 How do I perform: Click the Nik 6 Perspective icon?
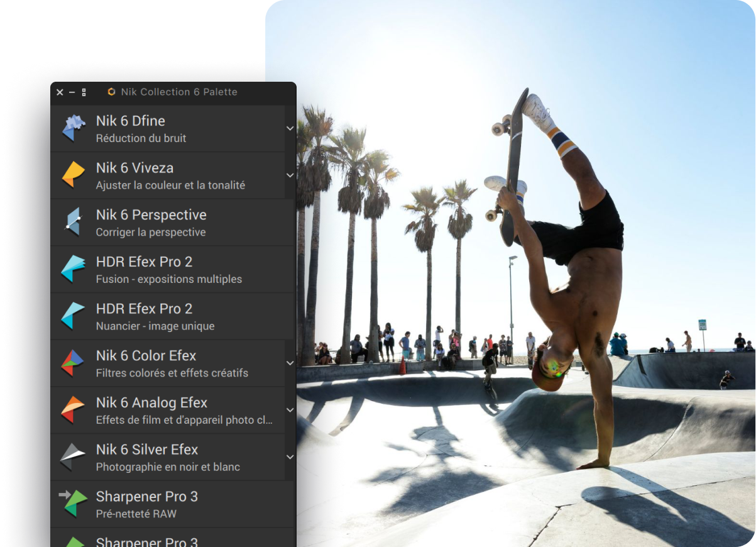(74, 222)
